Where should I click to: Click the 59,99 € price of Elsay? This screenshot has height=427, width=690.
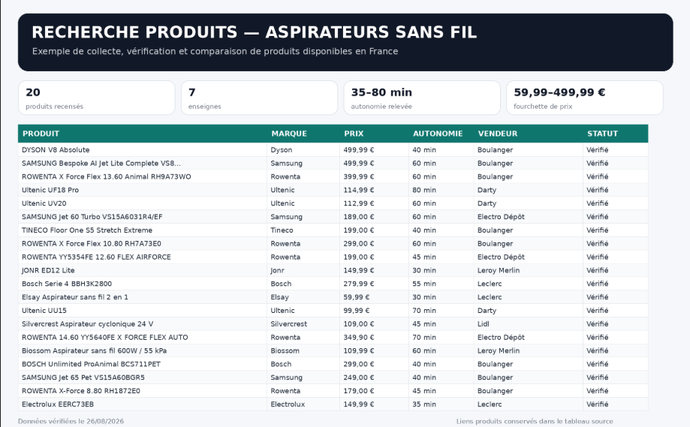pyautogui.click(x=356, y=297)
